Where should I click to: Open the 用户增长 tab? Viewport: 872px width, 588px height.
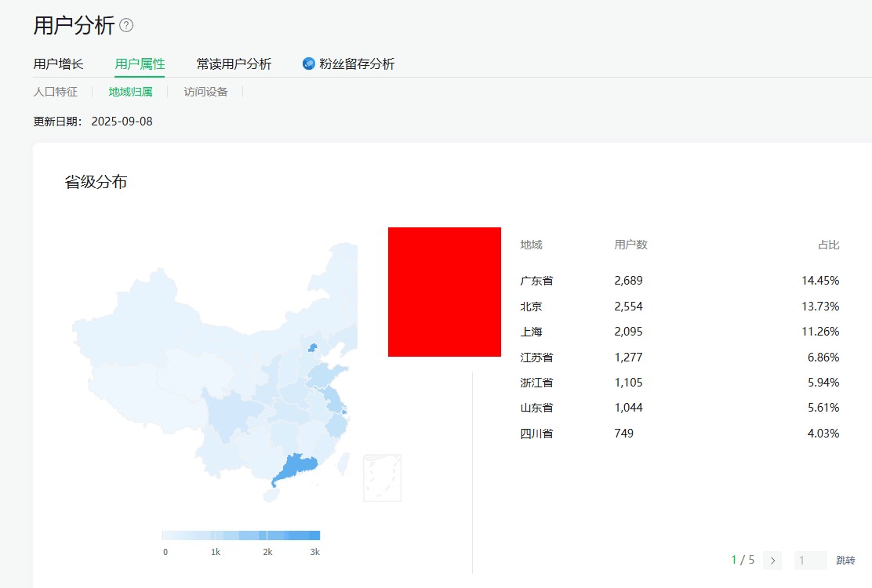click(x=58, y=64)
